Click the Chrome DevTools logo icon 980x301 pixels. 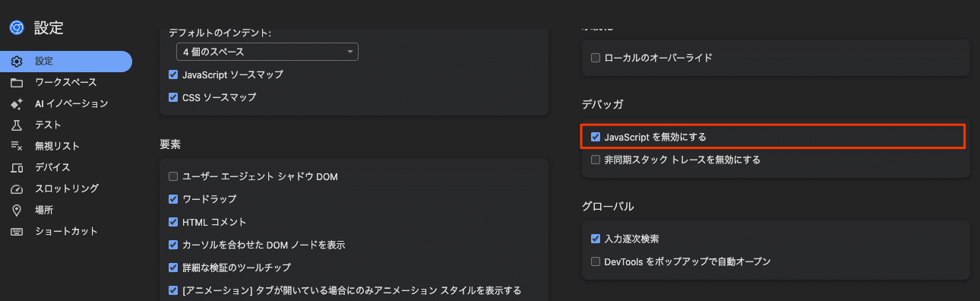click(x=16, y=28)
